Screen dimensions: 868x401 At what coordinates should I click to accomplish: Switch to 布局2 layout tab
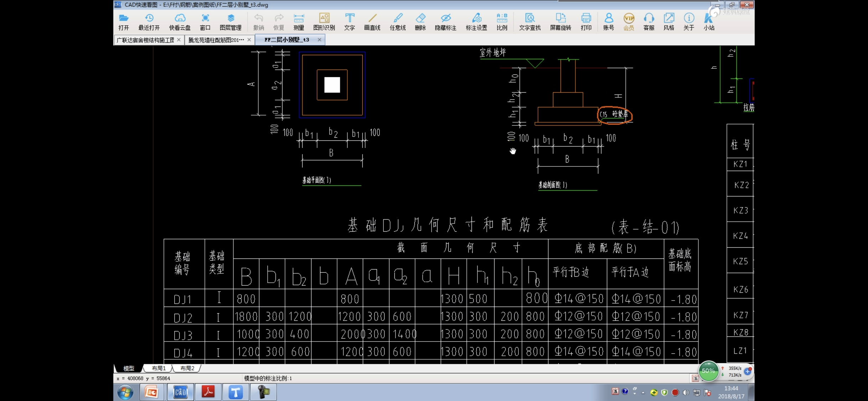click(187, 368)
